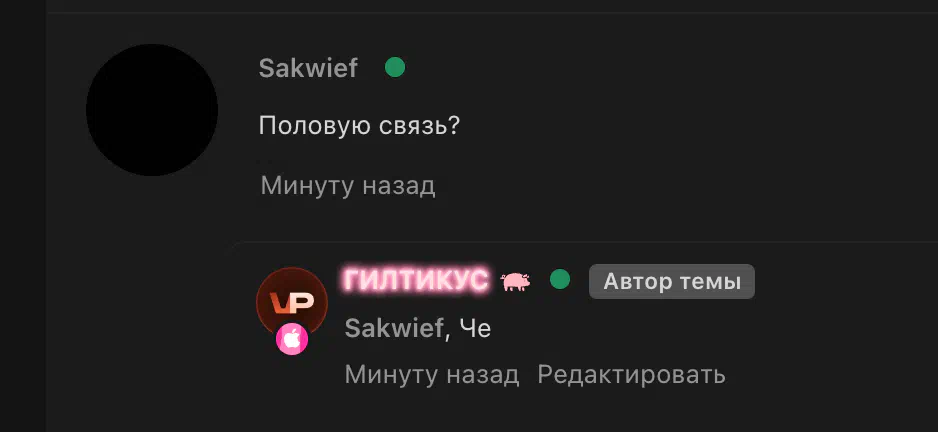Click the empty space right of "Половую связь?"
Screen dimensions: 938x432
[697, 126]
